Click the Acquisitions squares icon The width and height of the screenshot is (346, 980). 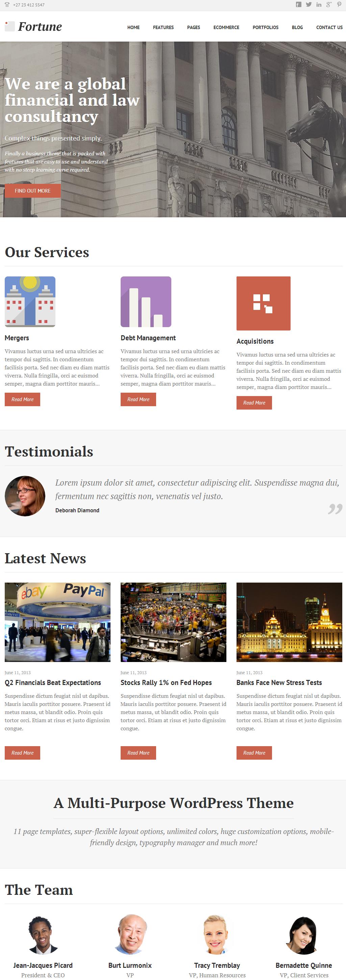tap(264, 303)
